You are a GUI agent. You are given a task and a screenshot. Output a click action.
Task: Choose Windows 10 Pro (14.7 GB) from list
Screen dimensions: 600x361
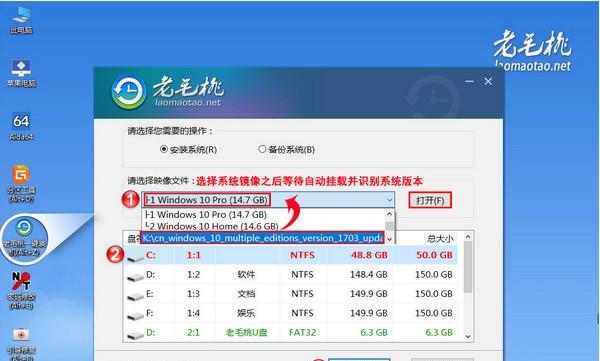click(207, 214)
